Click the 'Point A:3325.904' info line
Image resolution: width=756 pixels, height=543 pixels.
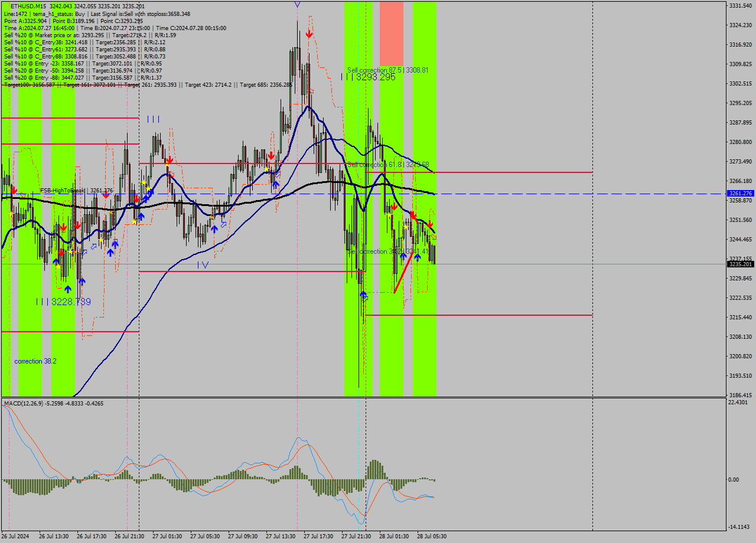click(73, 21)
